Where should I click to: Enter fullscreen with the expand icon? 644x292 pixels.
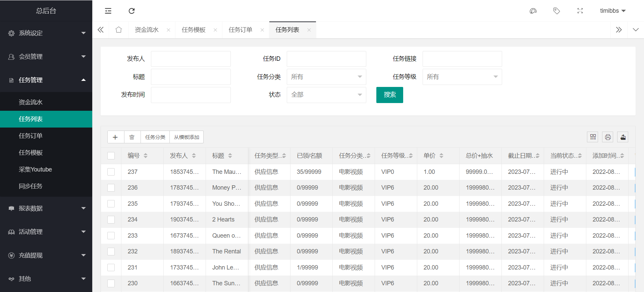click(x=580, y=11)
